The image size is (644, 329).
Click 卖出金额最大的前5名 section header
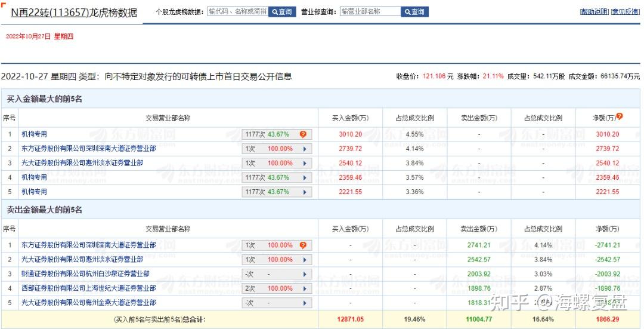44,210
